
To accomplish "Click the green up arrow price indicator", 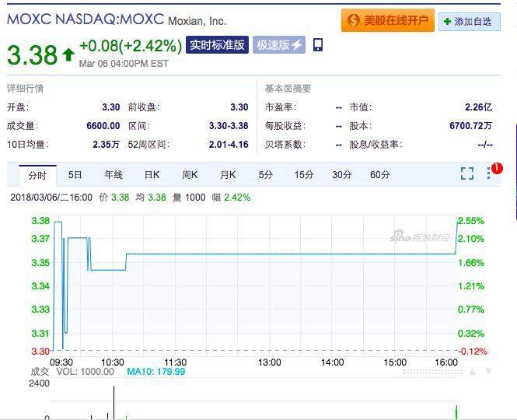I will (68, 54).
